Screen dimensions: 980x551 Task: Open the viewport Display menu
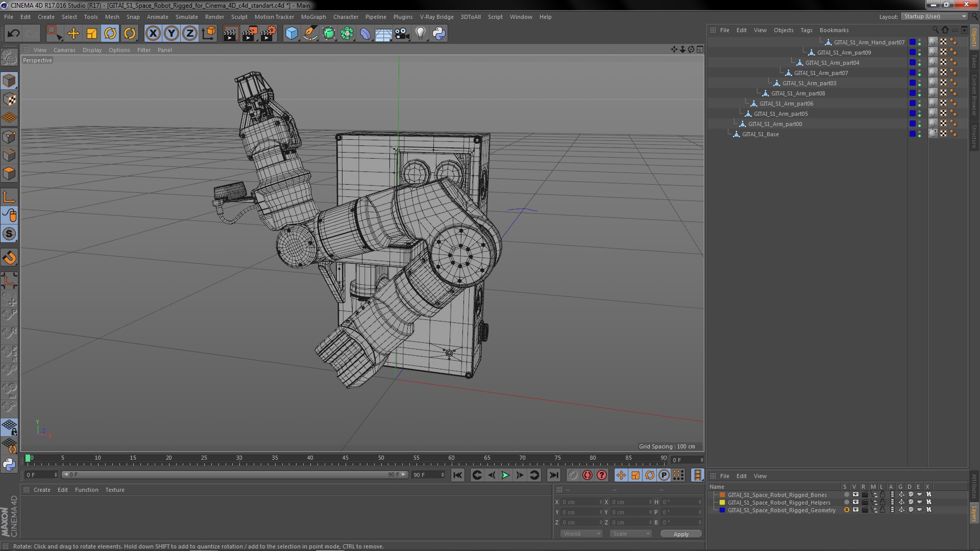[92, 50]
